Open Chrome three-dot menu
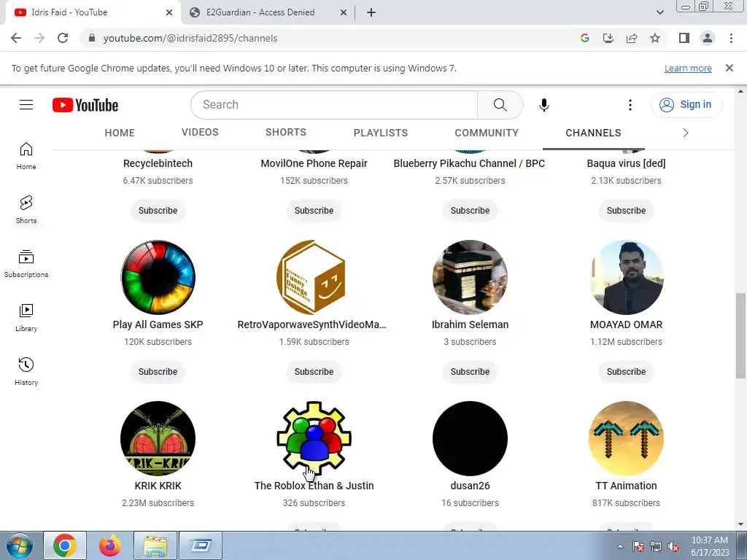The height and width of the screenshot is (560, 747). point(731,38)
